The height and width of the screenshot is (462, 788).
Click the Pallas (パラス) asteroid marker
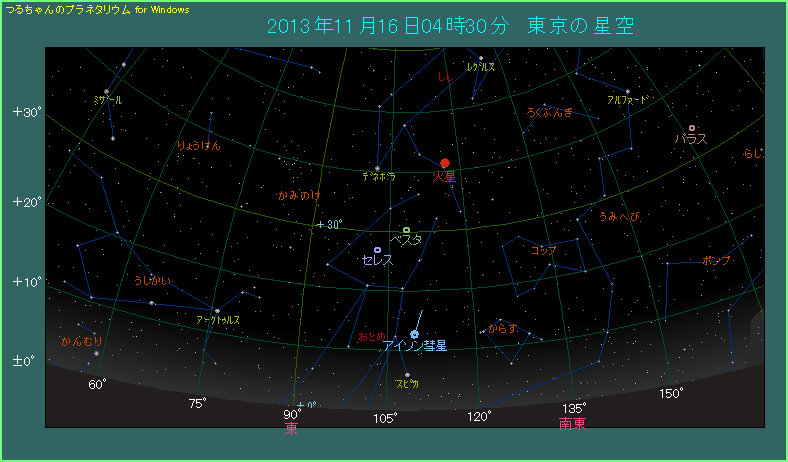[691, 128]
